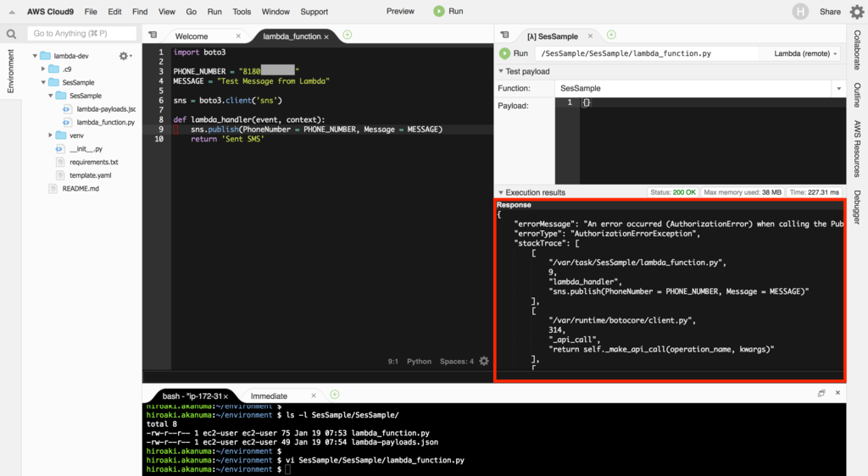868x476 pixels.
Task: Expand the .c9 folder
Action: click(x=43, y=69)
